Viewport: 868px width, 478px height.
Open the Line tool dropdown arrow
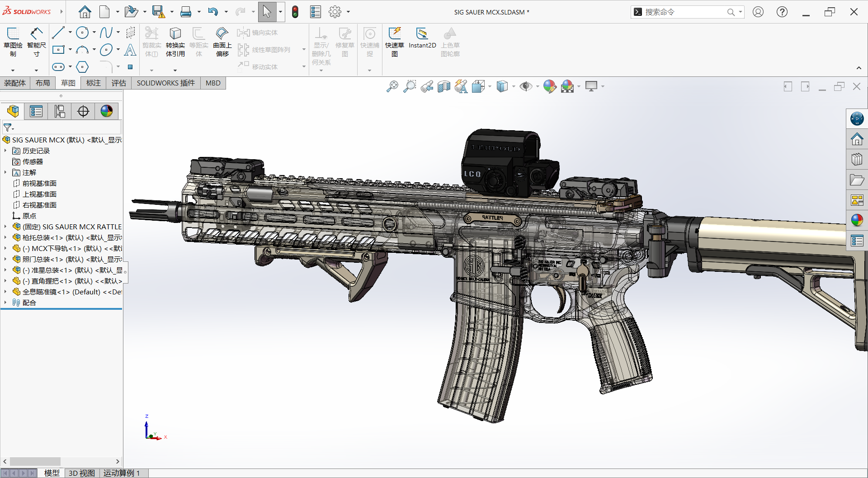pyautogui.click(x=70, y=32)
